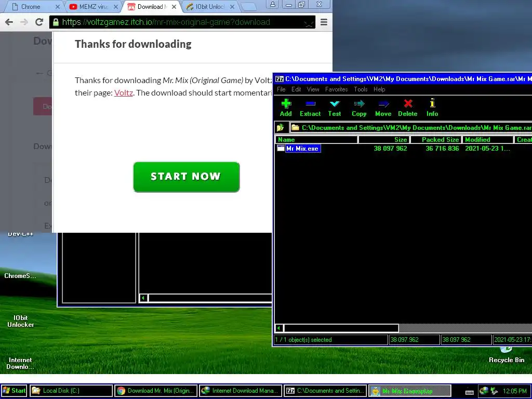532x399 pixels.
Task: Sort by the Size column header
Action: pyautogui.click(x=384, y=139)
